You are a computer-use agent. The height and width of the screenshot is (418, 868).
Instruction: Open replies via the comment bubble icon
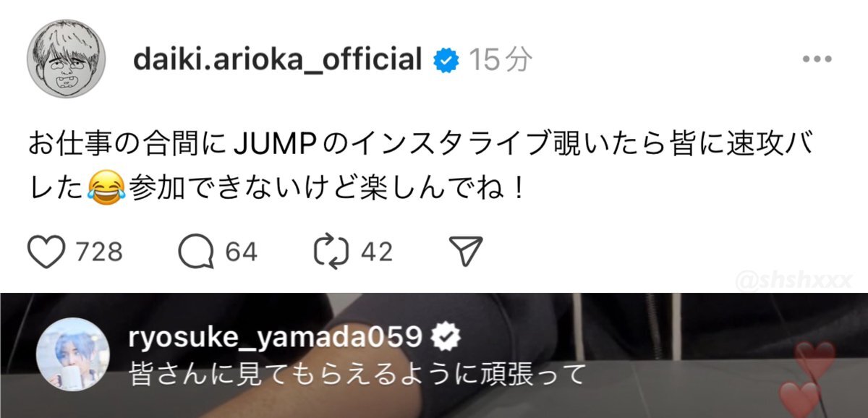tap(197, 251)
